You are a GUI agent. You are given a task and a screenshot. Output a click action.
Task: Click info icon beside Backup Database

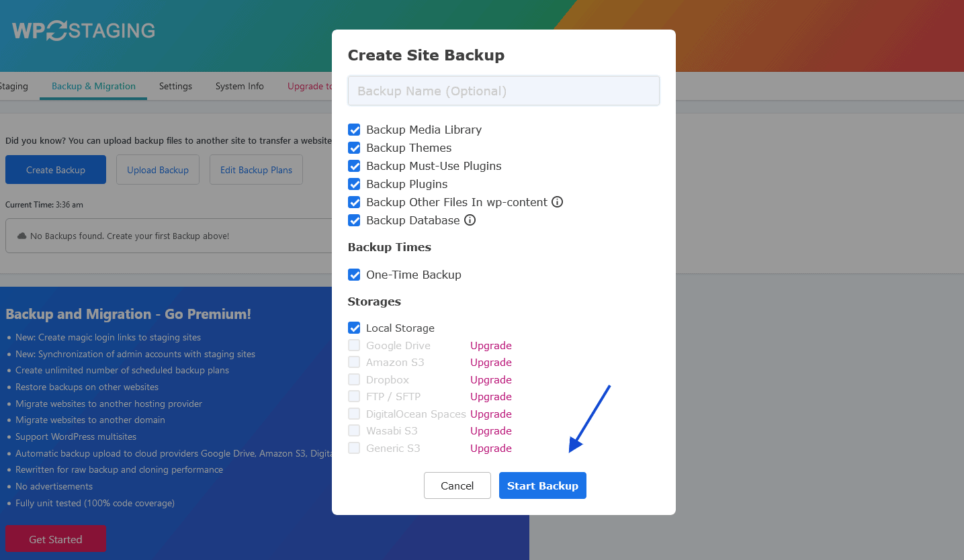coord(470,220)
